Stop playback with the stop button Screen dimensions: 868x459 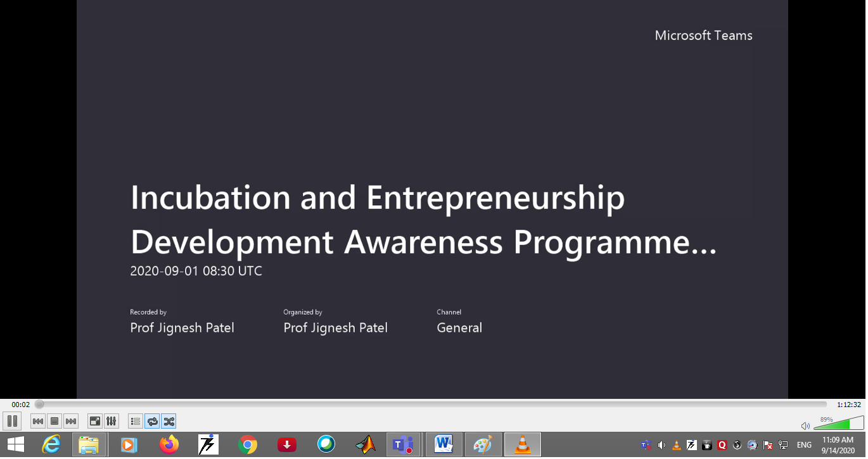click(x=54, y=421)
